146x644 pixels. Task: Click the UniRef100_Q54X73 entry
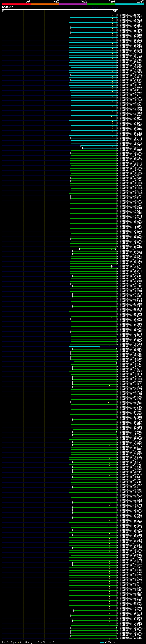pos(131,316)
